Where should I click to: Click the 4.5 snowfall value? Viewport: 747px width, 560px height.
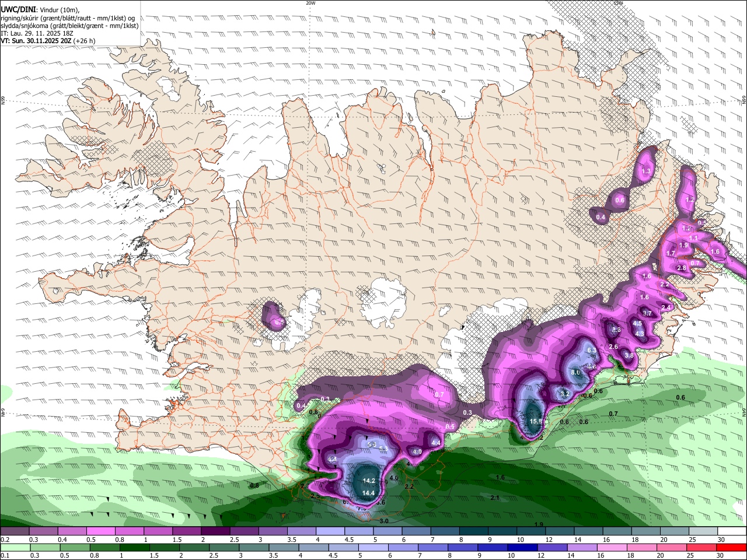pos(637,324)
